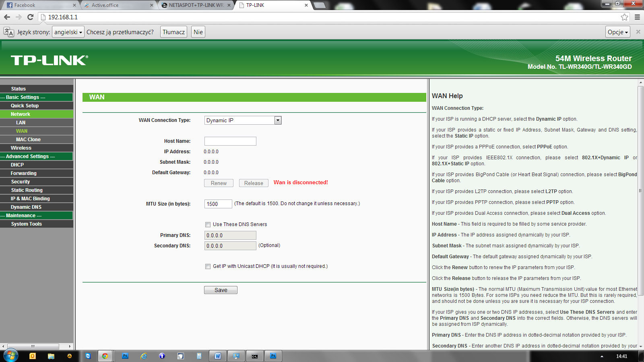Image resolution: width=644 pixels, height=362 pixels.
Task: Click the help panel scroll-down arrow
Action: click(641, 346)
